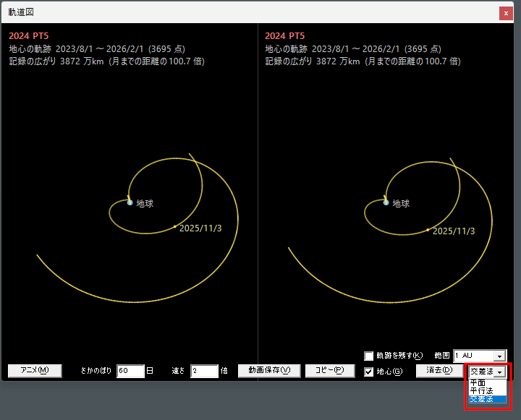This screenshot has width=521, height=420.
Task: Click the アニメ(M) animation button
Action: pyautogui.click(x=35, y=371)
